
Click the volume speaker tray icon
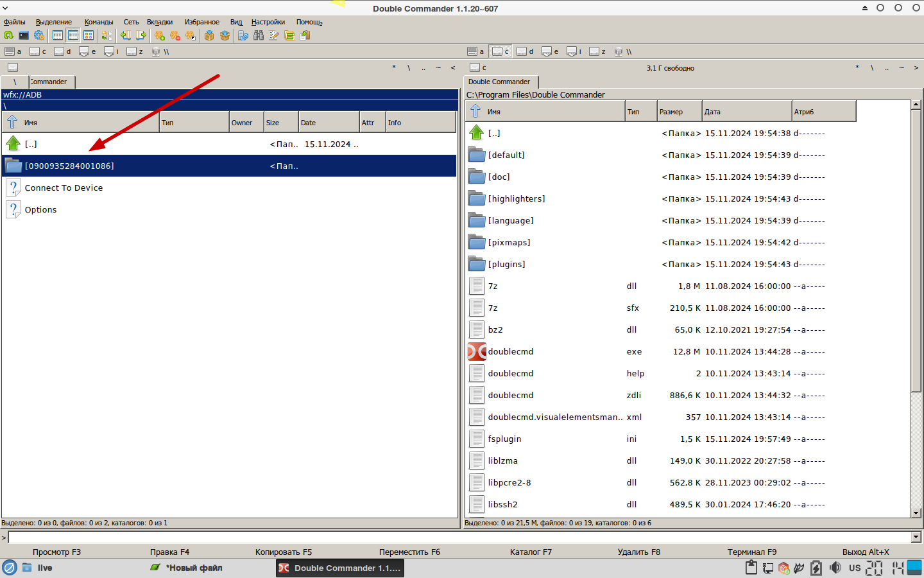835,568
